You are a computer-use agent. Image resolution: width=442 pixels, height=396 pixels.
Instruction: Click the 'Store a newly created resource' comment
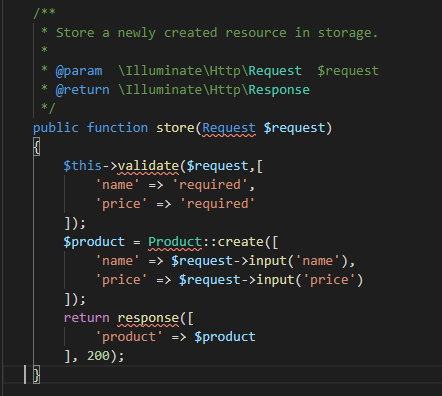(x=217, y=33)
